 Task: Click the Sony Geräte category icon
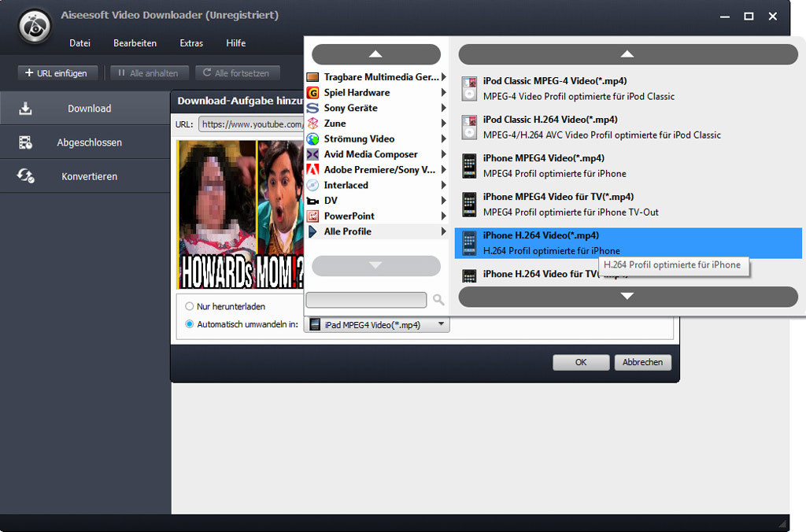coord(312,108)
